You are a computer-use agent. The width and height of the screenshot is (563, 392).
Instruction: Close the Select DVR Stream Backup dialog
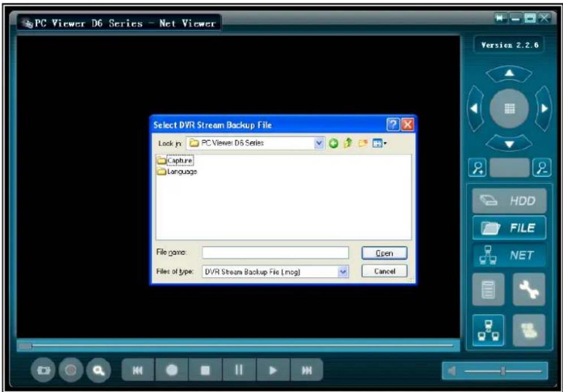click(407, 125)
